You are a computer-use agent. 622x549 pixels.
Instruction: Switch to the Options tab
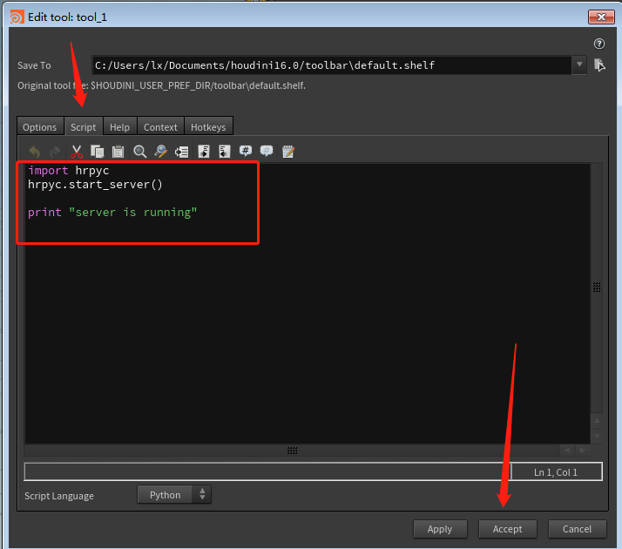pos(40,127)
